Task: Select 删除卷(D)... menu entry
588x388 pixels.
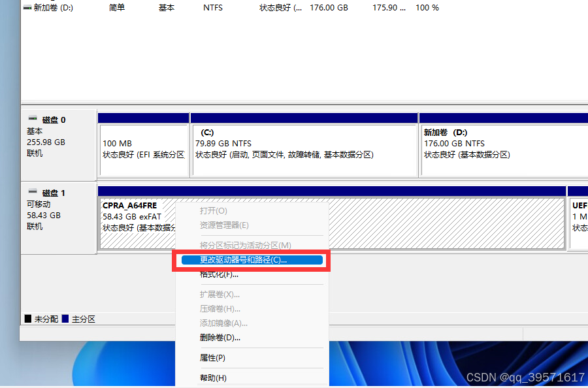Action: [220, 338]
